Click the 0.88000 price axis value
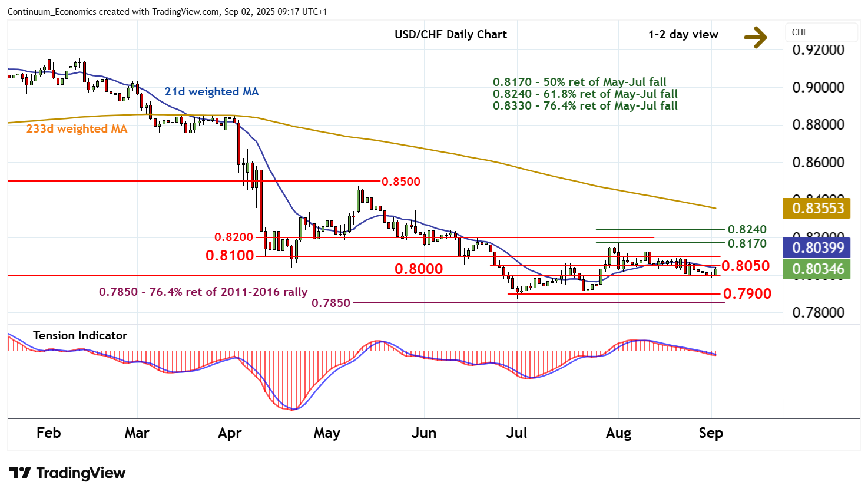The image size is (868, 495). point(819,124)
